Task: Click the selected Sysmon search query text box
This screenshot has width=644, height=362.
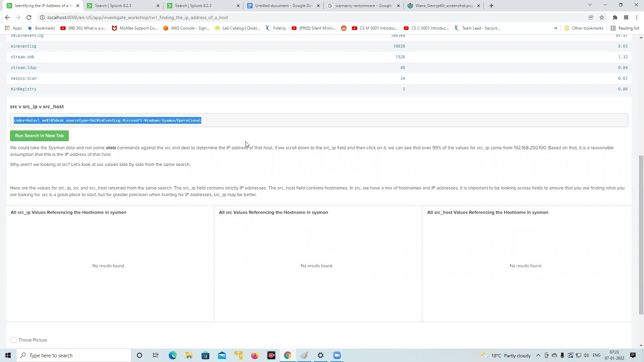Action: pyautogui.click(x=319, y=120)
